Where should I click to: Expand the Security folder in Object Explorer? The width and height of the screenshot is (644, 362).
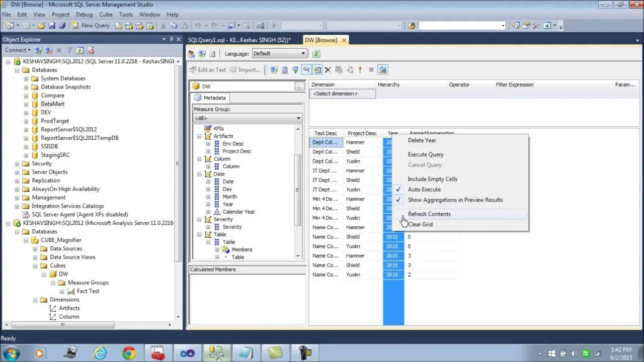click(17, 163)
